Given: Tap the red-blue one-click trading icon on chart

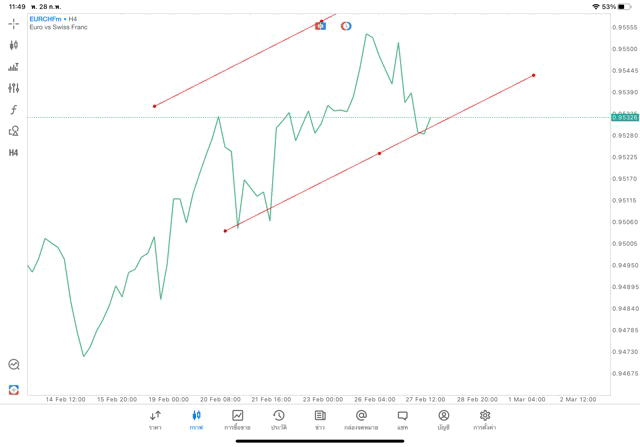Looking at the screenshot, I should [321, 25].
